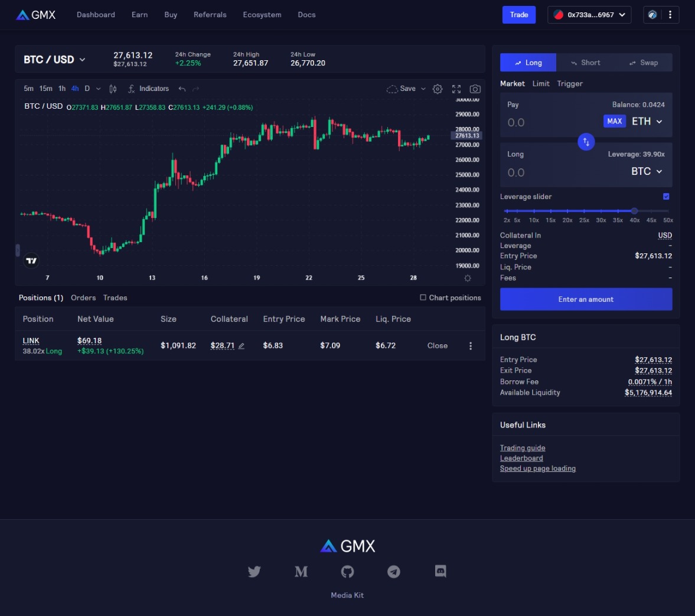Click the Pay amount input field
Viewport: 695px width, 616px height.
[x=543, y=122]
